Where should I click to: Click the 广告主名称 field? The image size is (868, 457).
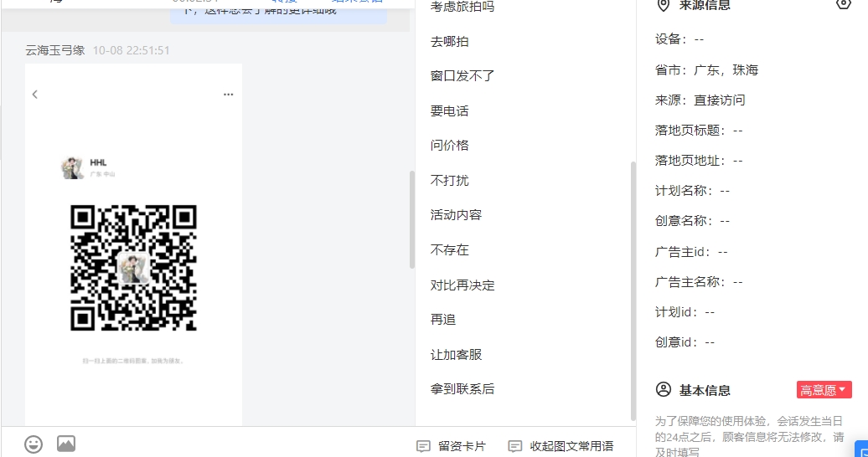[x=699, y=282]
